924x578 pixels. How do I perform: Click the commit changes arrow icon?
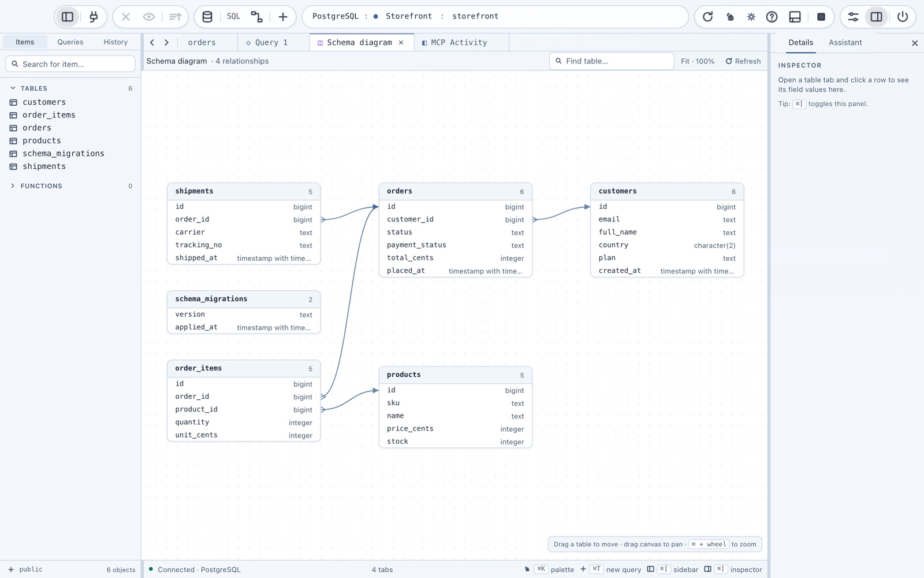click(175, 17)
